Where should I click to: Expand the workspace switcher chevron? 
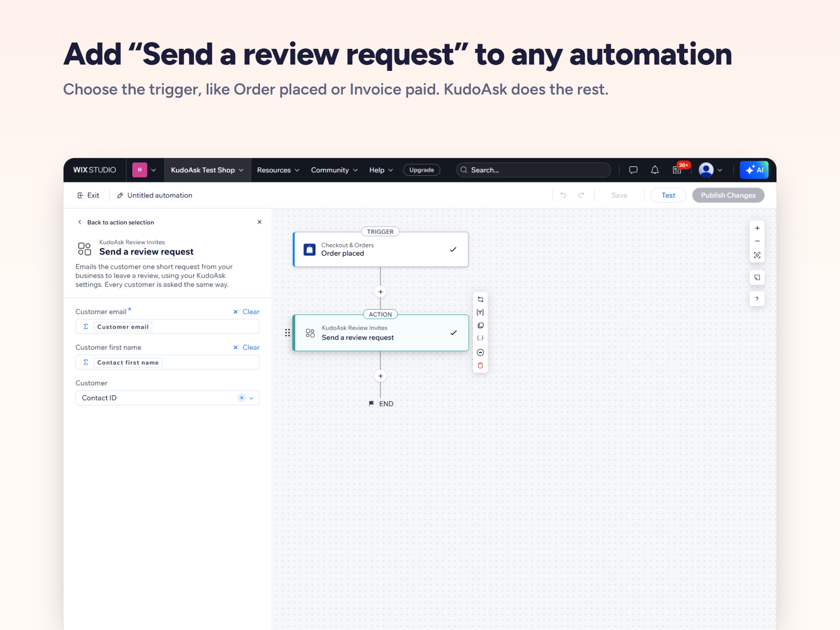[154, 170]
